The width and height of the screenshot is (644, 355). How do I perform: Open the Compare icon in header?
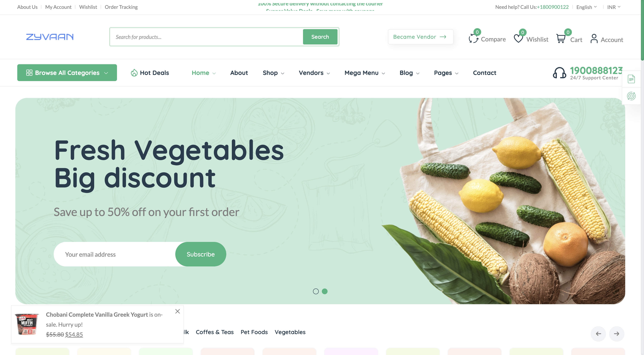click(x=474, y=39)
